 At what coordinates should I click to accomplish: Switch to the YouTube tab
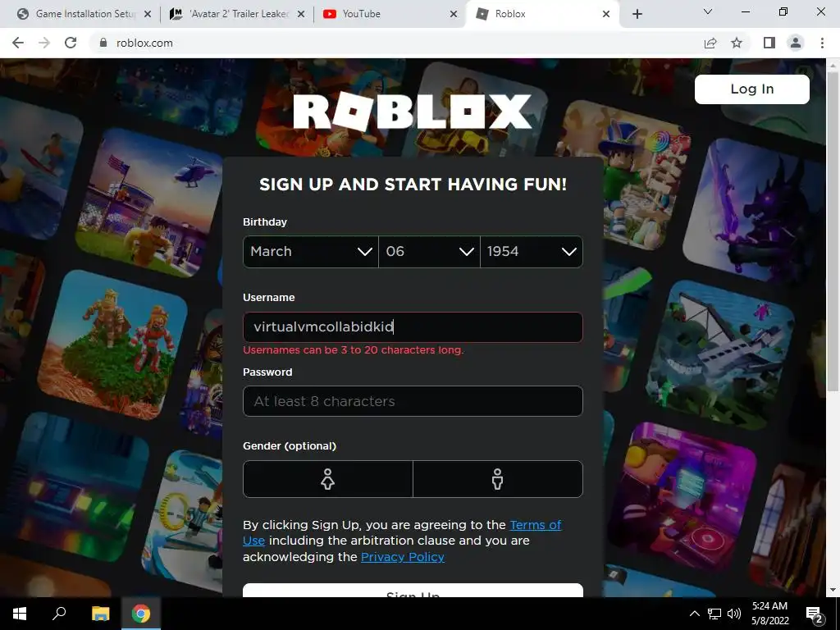(x=390, y=14)
